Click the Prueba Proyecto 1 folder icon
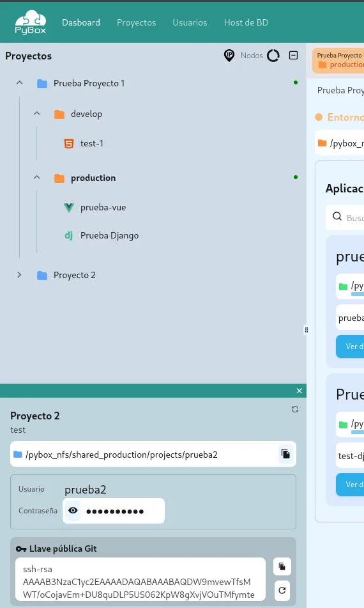 (x=42, y=83)
